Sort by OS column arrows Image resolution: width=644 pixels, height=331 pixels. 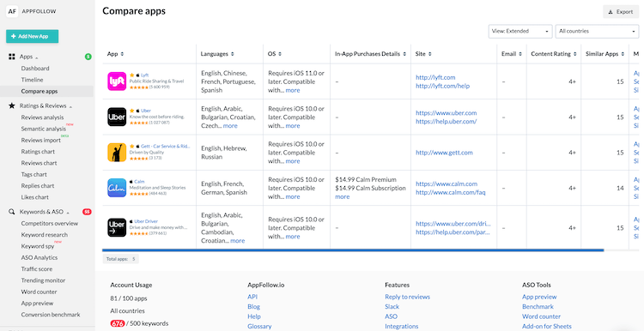pos(280,54)
